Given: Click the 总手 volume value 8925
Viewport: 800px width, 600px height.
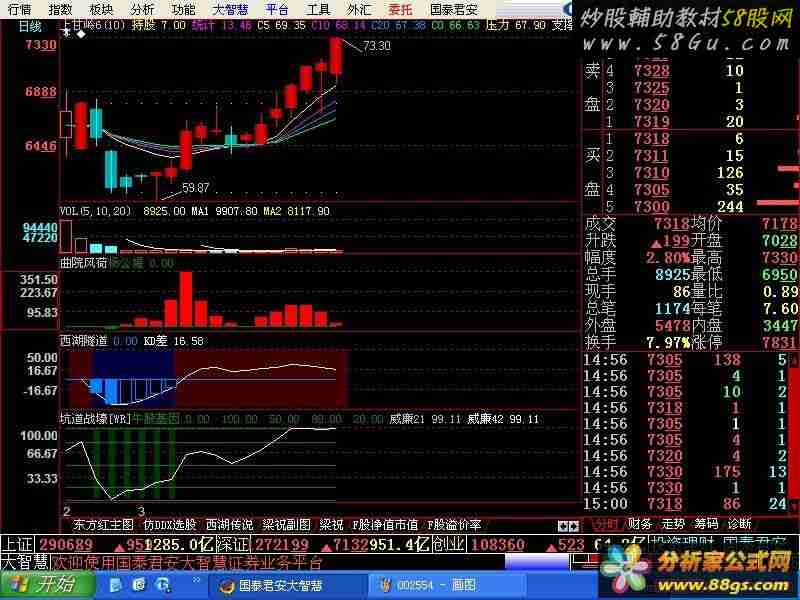Looking at the screenshot, I should pyautogui.click(x=672, y=274).
